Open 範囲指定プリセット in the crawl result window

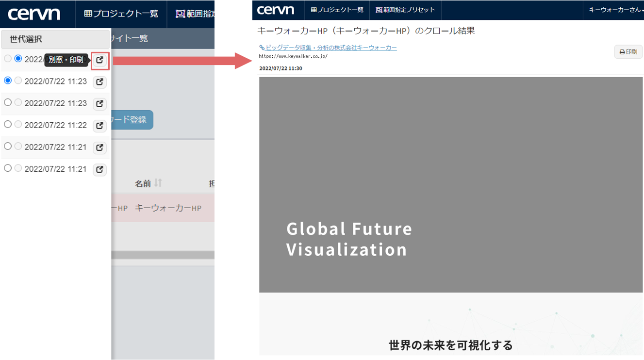(x=405, y=10)
